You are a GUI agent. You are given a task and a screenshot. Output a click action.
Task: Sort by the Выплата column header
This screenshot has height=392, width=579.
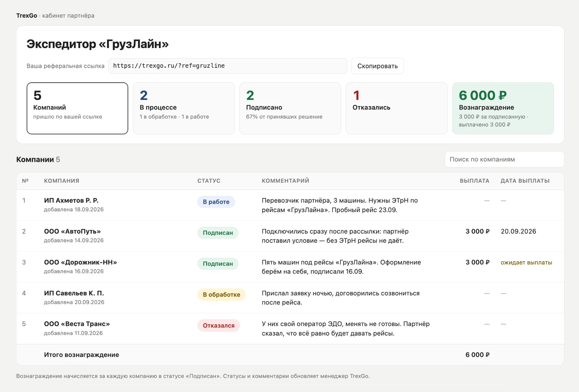[x=474, y=181]
